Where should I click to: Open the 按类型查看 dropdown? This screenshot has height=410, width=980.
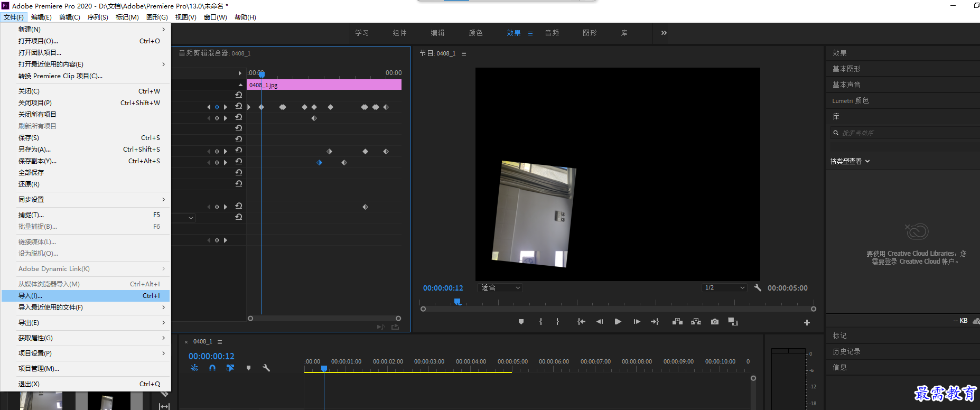[x=850, y=161]
